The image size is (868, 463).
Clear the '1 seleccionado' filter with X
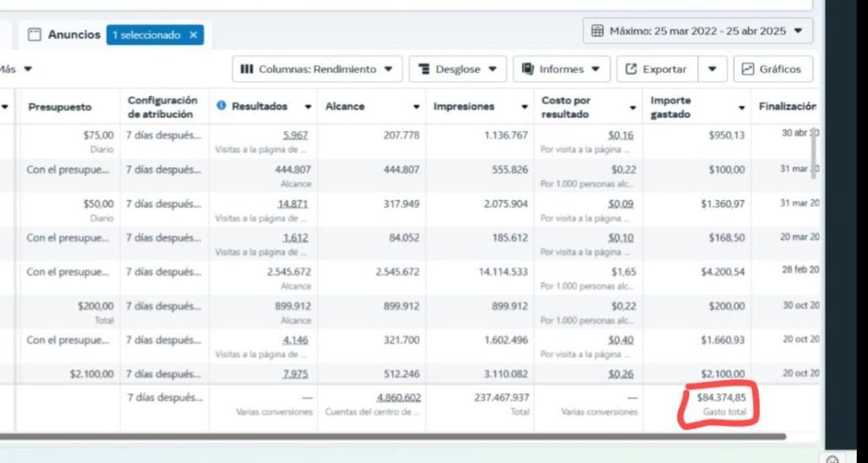[193, 35]
